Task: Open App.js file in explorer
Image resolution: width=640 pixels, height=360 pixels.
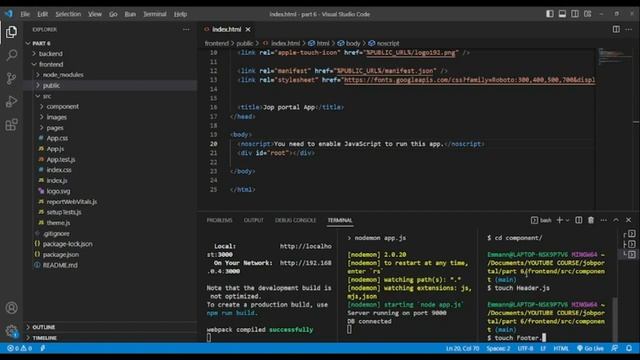Action: [55, 149]
